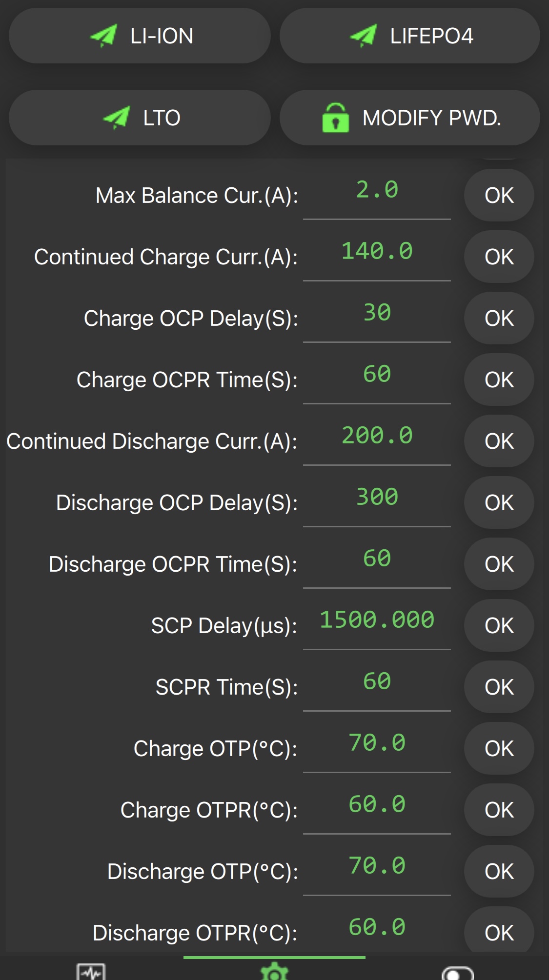Confirm Charge OCPR Time with OK
The width and height of the screenshot is (549, 980).
point(499,380)
